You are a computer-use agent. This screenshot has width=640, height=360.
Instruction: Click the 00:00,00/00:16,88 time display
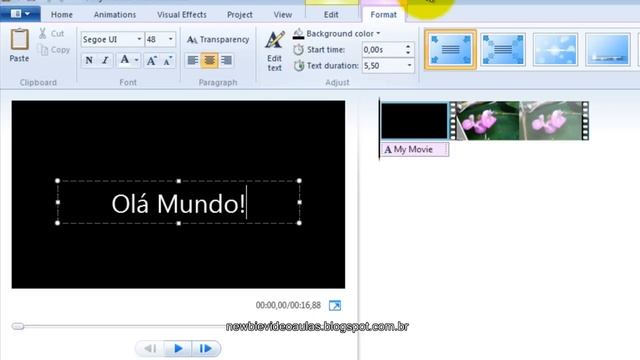[288, 305]
